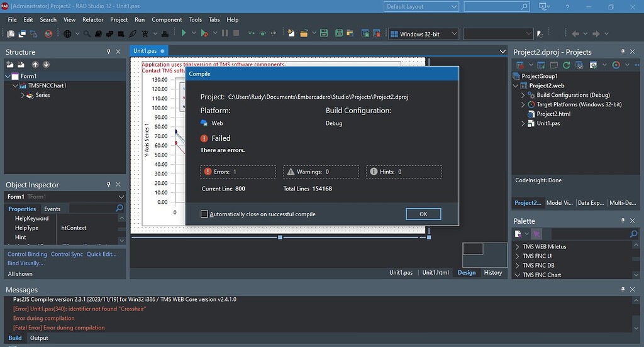Click the Control Binding link
The width and height of the screenshot is (644, 347).
pyautogui.click(x=27, y=254)
